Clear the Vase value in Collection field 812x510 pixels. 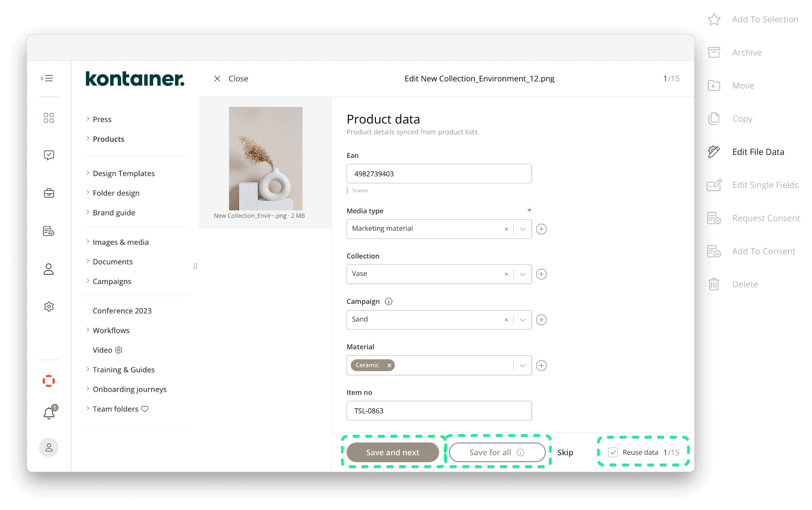click(506, 274)
